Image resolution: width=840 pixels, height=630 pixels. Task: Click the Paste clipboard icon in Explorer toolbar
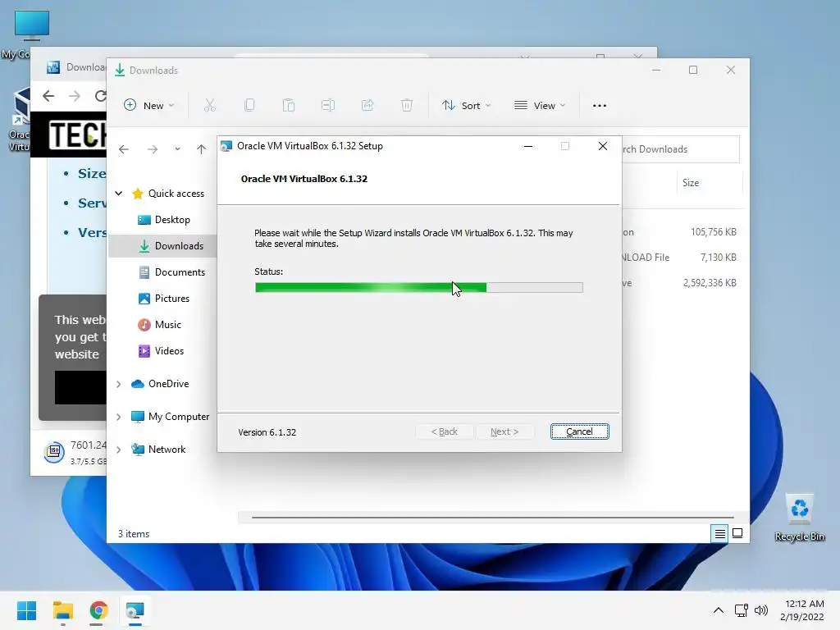pos(289,106)
